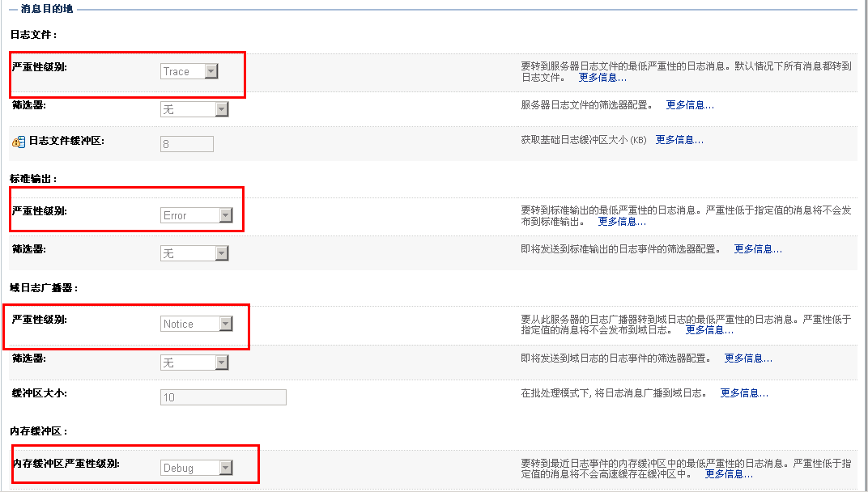The width and height of the screenshot is (868, 492).
Task: Open 更多信息 link for log file severity
Action: [x=602, y=78]
